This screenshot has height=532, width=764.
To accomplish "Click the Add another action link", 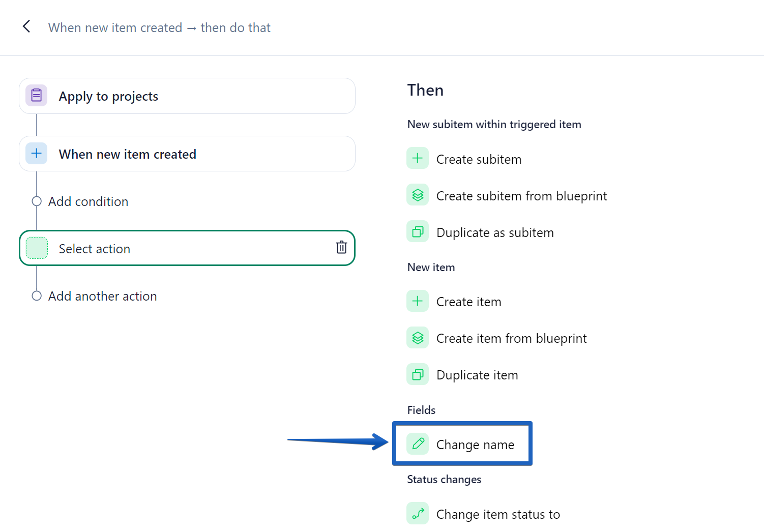I will coord(102,296).
